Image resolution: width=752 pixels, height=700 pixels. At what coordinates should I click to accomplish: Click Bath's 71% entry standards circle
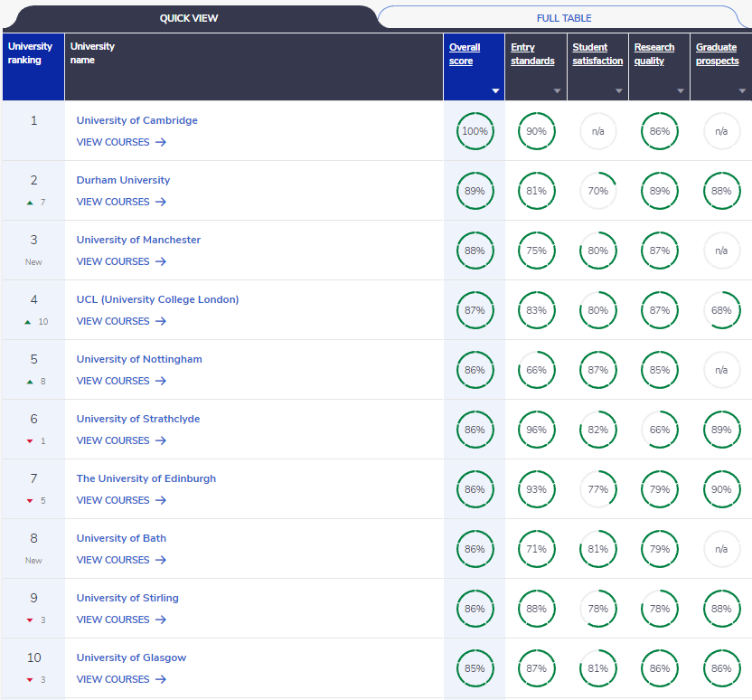(x=537, y=549)
